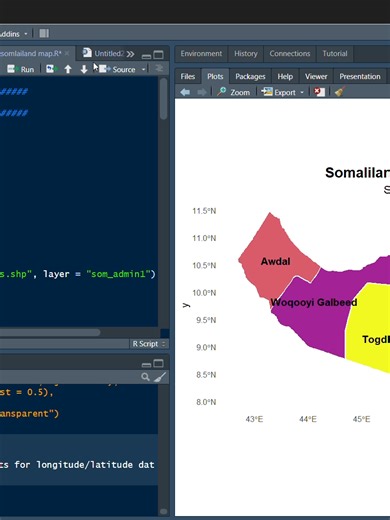Click the 45°E axis label
Screen dimensions: 390x520
361,419
